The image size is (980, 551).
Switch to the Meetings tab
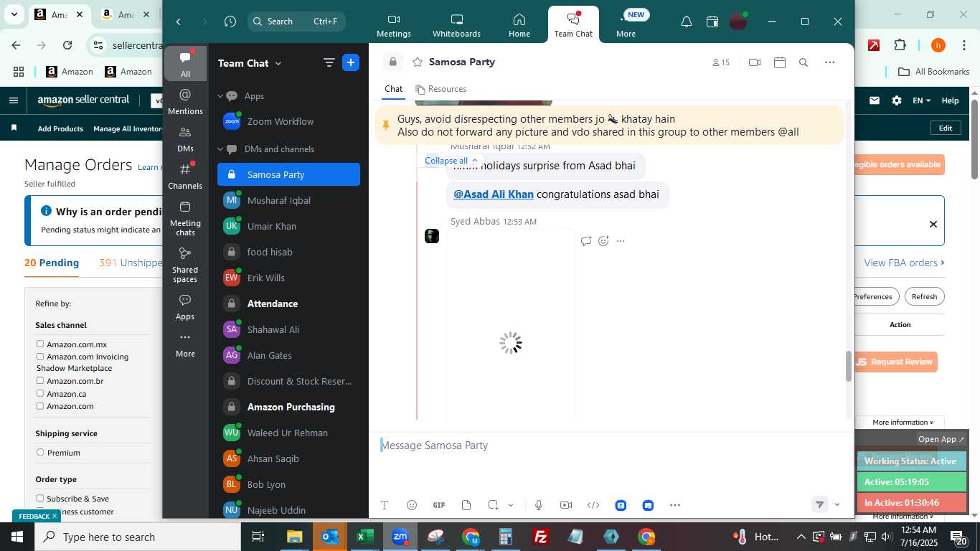click(394, 25)
